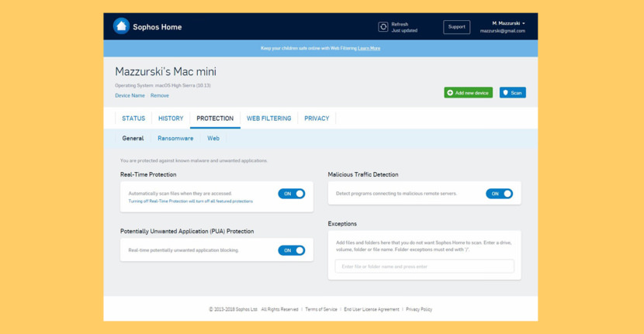Click the Real-Time Protection heading
The height and width of the screenshot is (334, 644).
148,174
